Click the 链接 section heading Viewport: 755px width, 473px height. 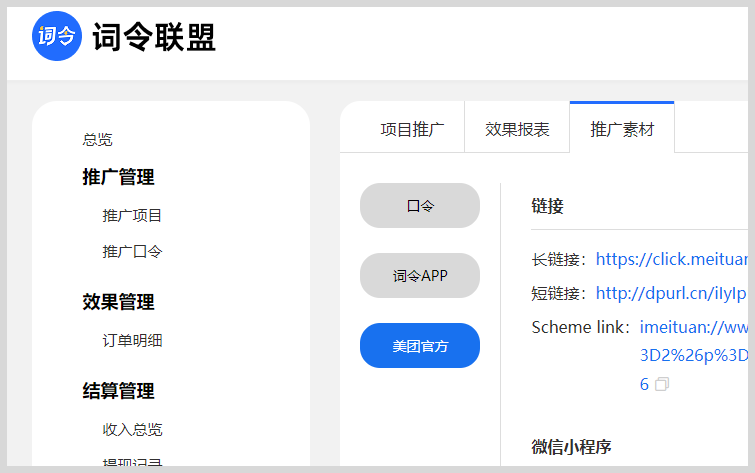pos(547,206)
